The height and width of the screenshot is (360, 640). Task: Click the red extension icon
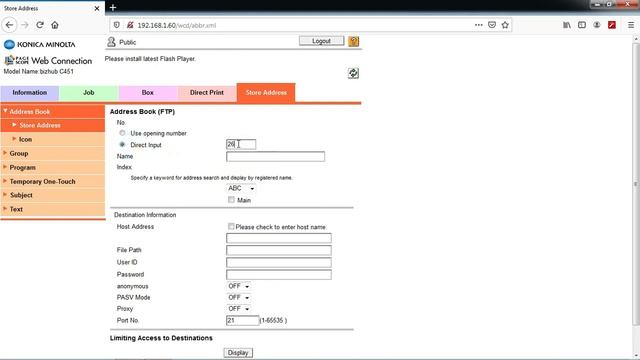[x=611, y=25]
